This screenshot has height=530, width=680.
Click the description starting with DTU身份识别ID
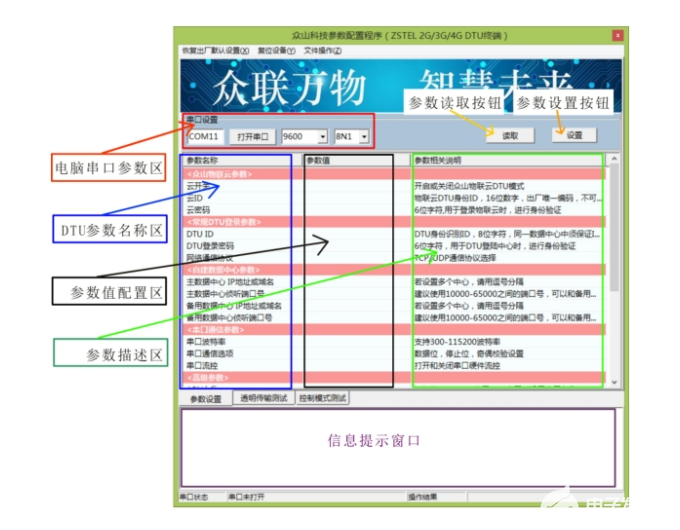pos(507,234)
